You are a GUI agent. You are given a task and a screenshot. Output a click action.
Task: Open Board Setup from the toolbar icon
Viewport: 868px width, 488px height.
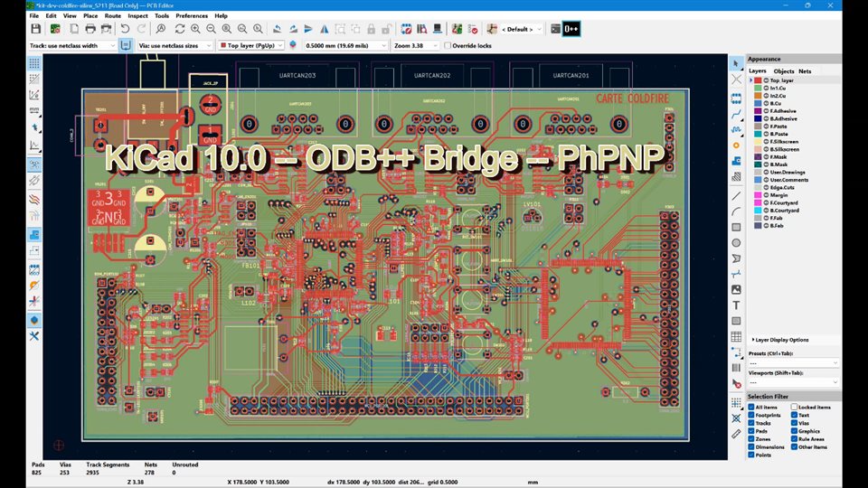[x=55, y=29]
